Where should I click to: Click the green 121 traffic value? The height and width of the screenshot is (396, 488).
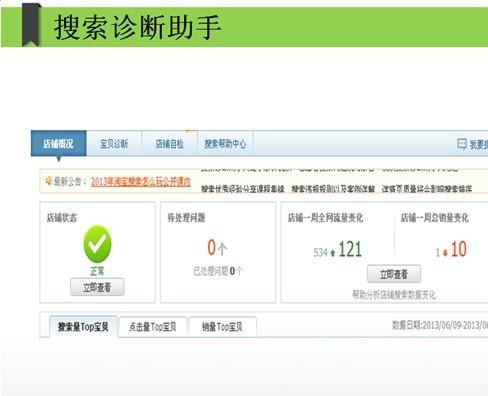[350, 249]
